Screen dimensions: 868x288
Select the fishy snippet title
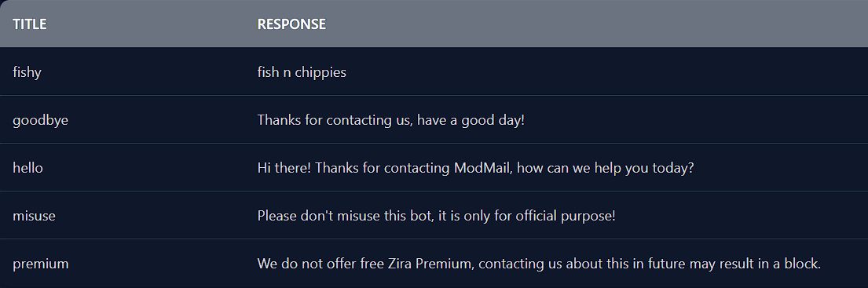(x=27, y=72)
